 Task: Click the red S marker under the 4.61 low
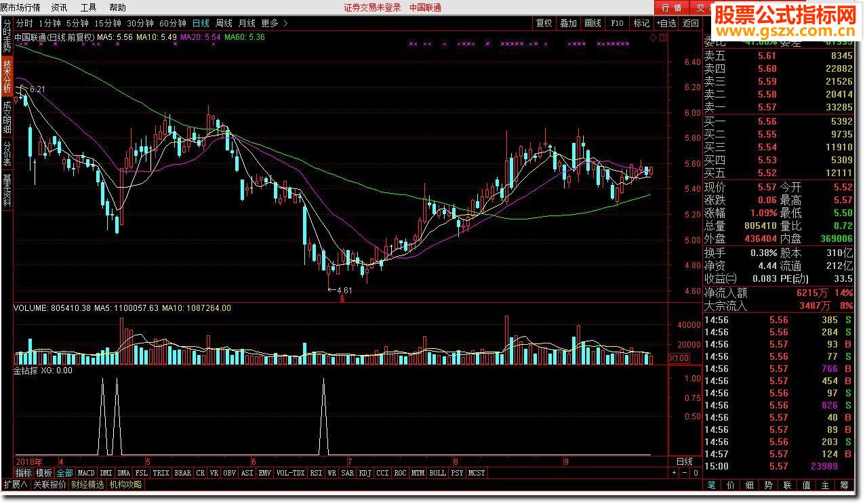(x=344, y=297)
